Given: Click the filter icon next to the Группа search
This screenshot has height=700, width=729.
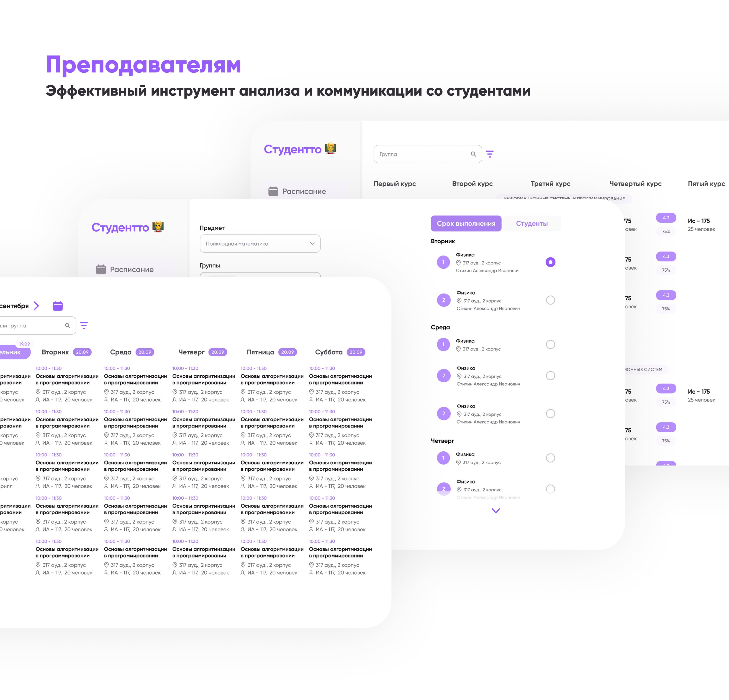Looking at the screenshot, I should click(490, 154).
